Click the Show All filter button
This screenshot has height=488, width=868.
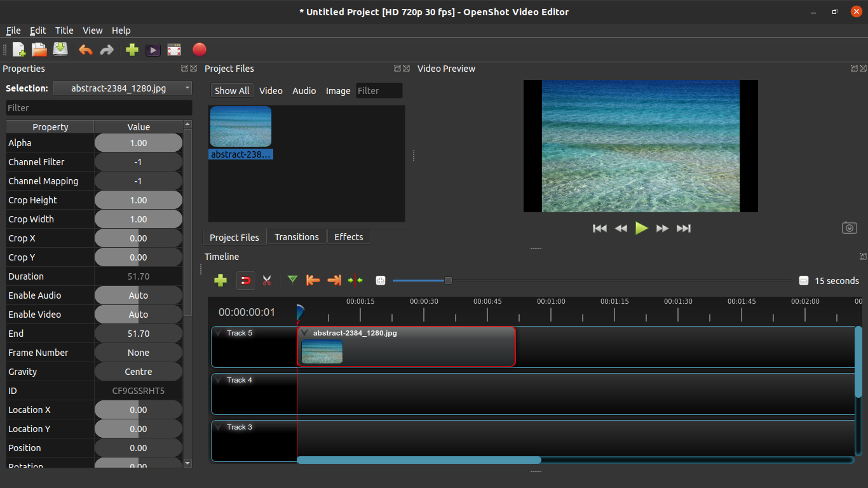[x=231, y=90]
